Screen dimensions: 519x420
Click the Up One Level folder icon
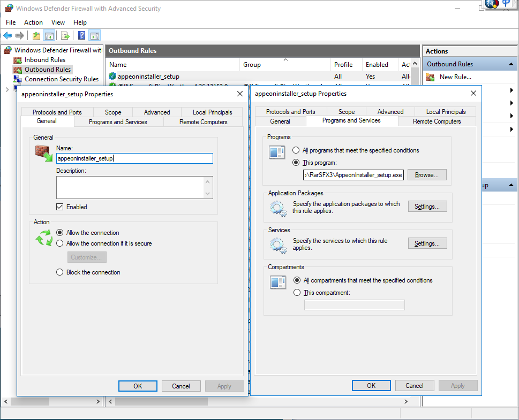pos(36,35)
